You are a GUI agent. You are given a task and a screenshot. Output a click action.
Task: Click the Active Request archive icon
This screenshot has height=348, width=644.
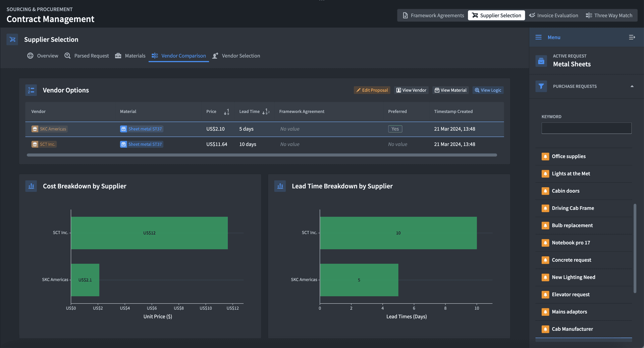[x=541, y=61]
